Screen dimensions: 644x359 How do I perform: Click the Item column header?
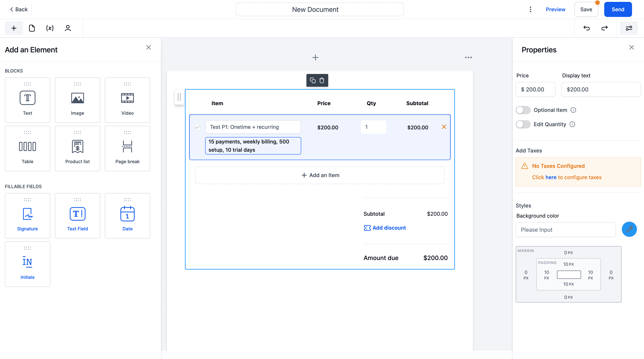point(217,103)
